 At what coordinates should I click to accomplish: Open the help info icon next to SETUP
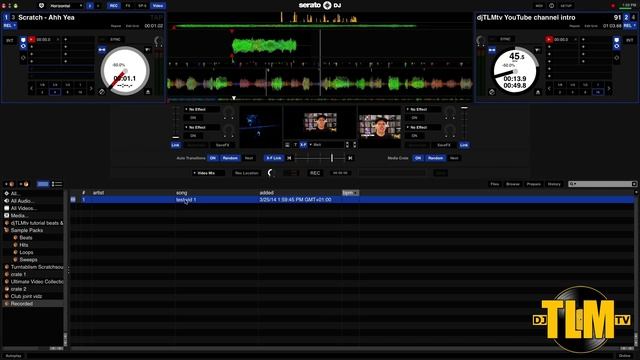551,6
